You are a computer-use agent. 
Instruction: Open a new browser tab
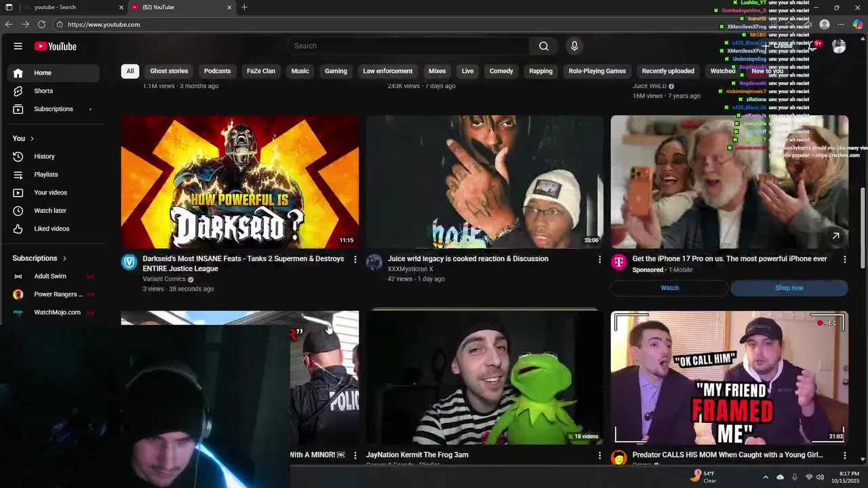(x=244, y=7)
